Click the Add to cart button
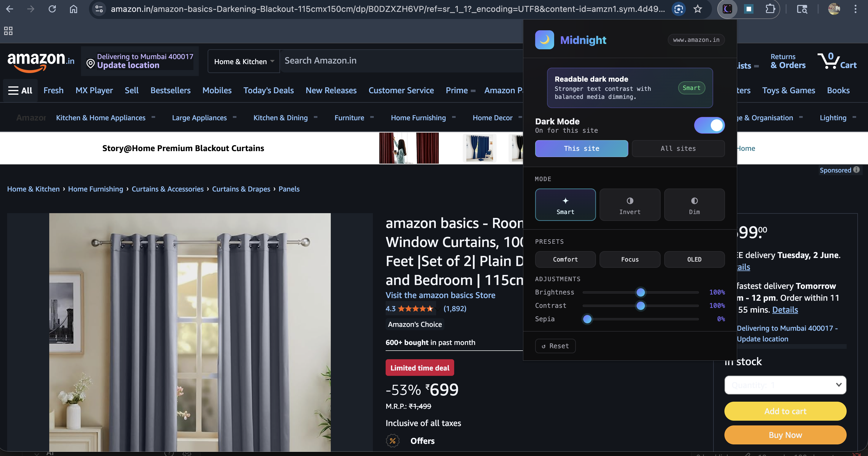 [785, 411]
